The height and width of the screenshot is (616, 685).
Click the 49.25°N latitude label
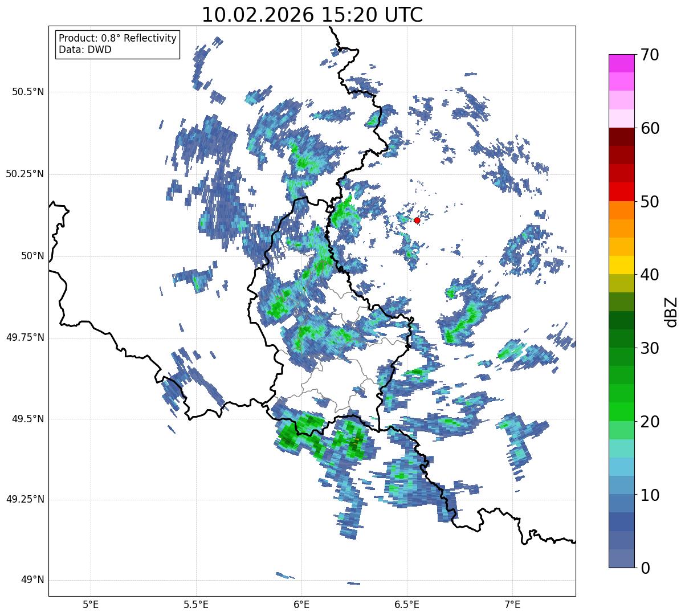tap(25, 500)
